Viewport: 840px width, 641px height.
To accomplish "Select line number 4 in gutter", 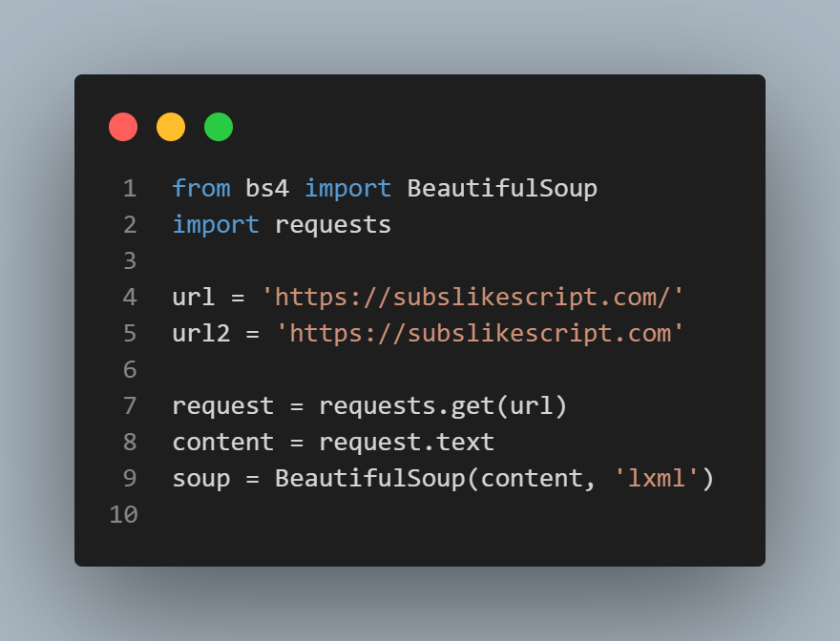I will coord(130,298).
